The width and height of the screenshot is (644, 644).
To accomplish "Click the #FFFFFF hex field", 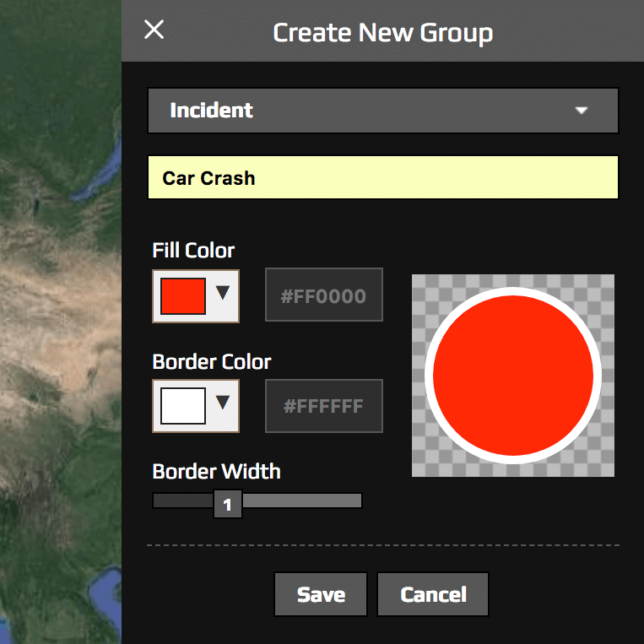I will click(x=324, y=406).
